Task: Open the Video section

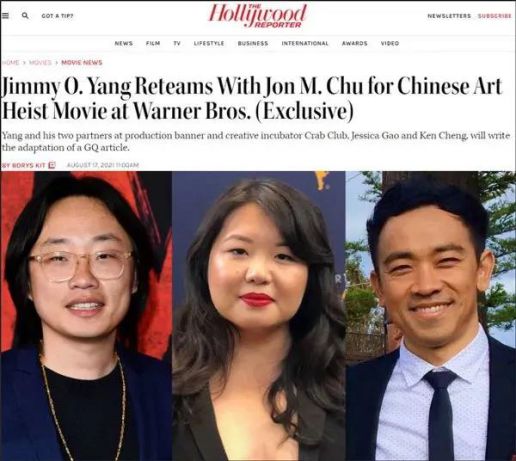Action: tap(390, 43)
